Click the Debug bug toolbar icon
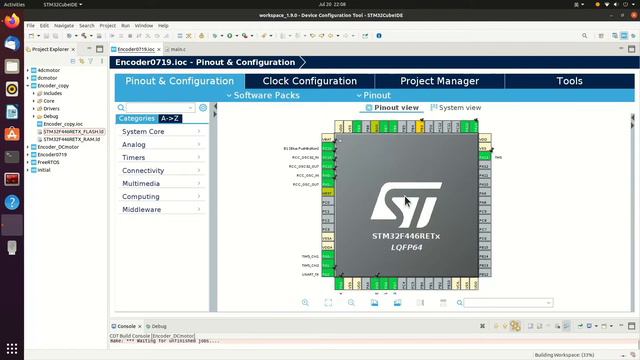The width and height of the screenshot is (640, 360). pyautogui.click(x=215, y=36)
